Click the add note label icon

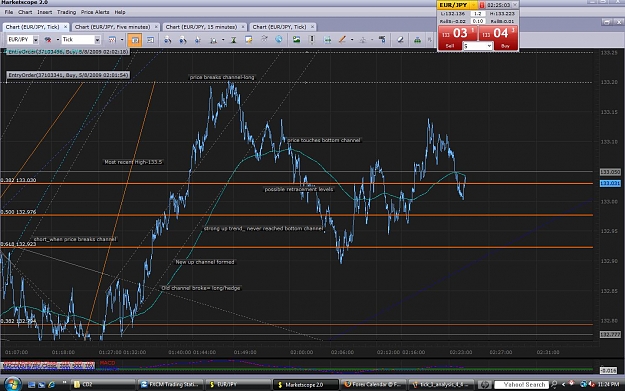(x=248, y=39)
